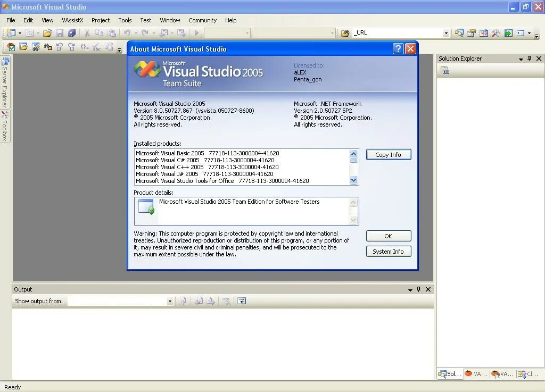The width and height of the screenshot is (545, 392).
Task: Click the Save floppy disk icon
Action: pos(60,33)
